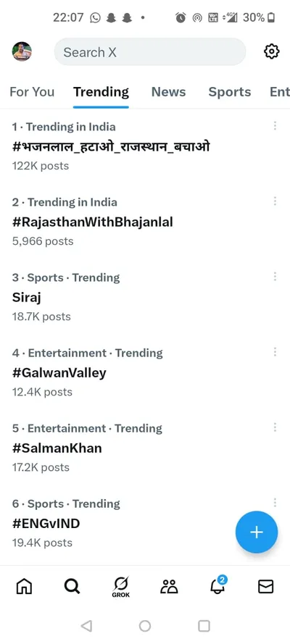Open the Grok assistant icon
The width and height of the screenshot is (290, 644).
click(121, 587)
